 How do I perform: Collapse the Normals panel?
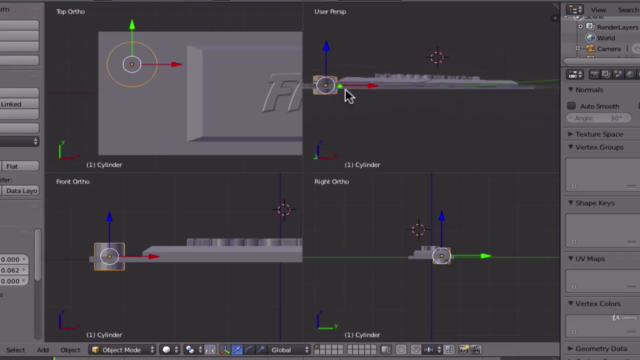pos(571,89)
